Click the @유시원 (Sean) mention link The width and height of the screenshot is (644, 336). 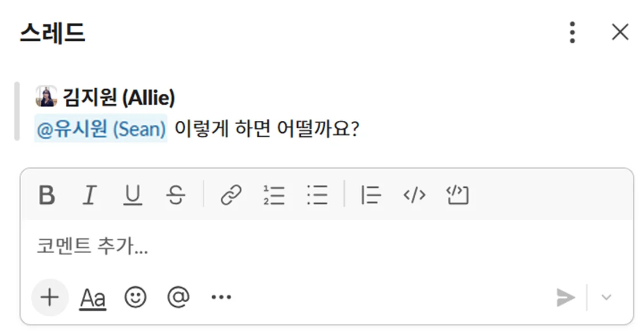click(x=101, y=129)
